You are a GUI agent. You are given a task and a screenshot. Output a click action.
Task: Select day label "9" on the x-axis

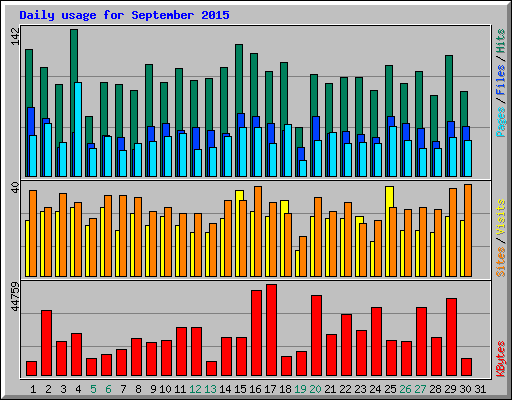tap(153, 389)
